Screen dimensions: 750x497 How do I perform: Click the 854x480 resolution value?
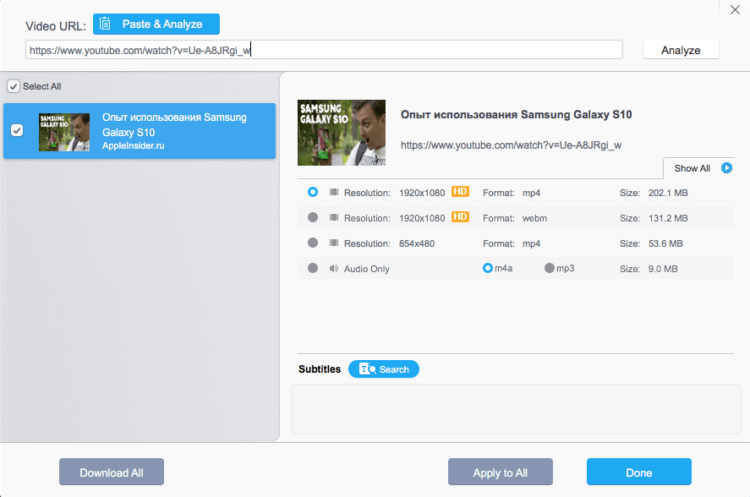pos(417,243)
